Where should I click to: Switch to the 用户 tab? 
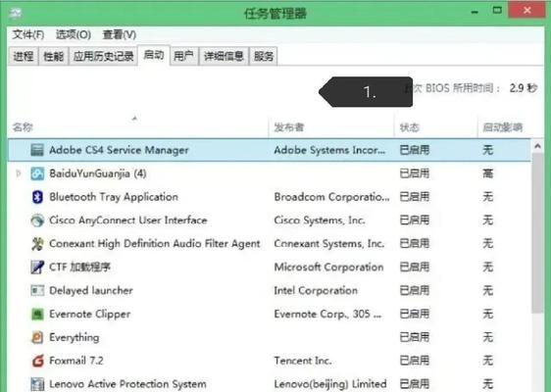183,56
